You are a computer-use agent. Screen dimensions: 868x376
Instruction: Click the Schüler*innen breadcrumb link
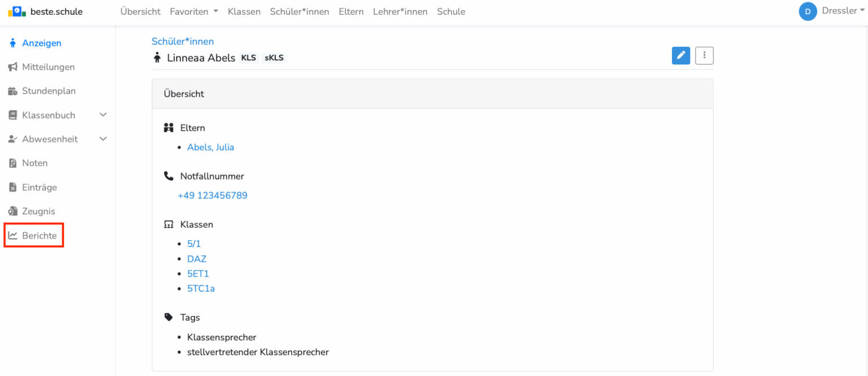pos(183,41)
